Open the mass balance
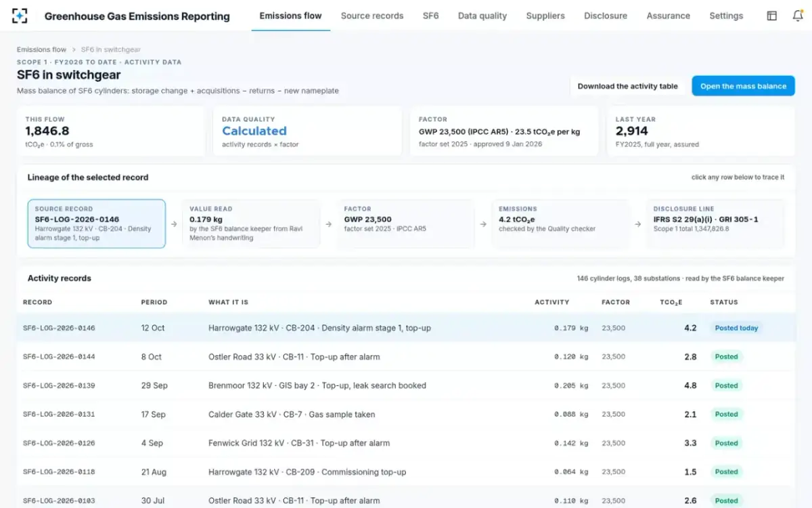This screenshot has width=812, height=508. (743, 86)
